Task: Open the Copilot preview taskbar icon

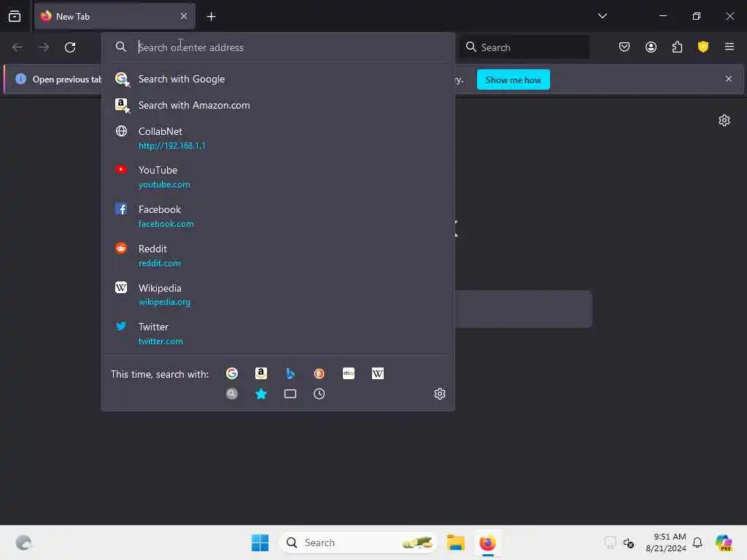Action: (724, 542)
